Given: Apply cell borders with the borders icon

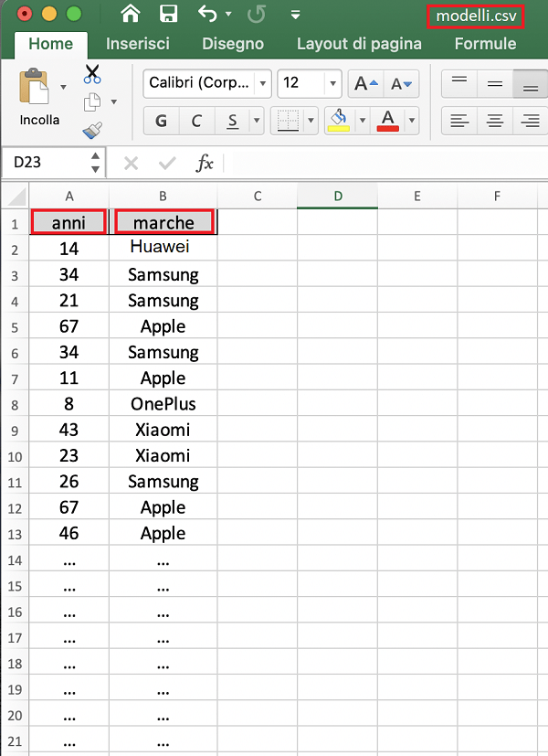Looking at the screenshot, I should (x=288, y=121).
